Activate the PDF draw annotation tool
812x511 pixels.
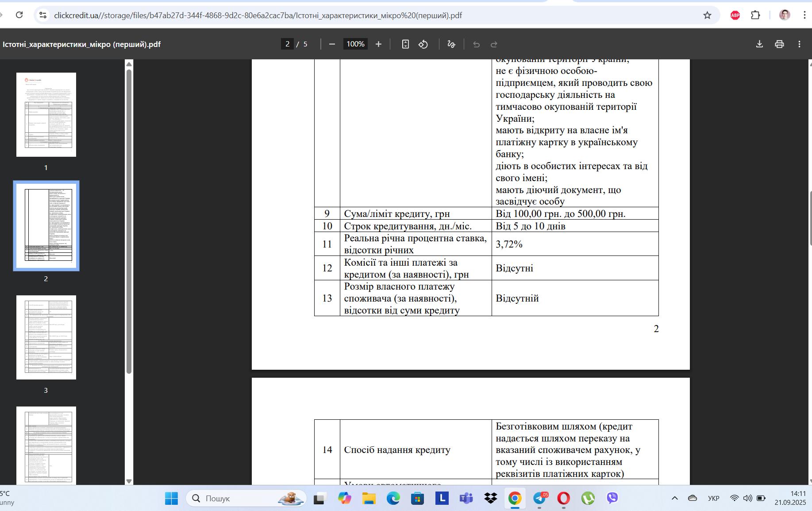451,44
